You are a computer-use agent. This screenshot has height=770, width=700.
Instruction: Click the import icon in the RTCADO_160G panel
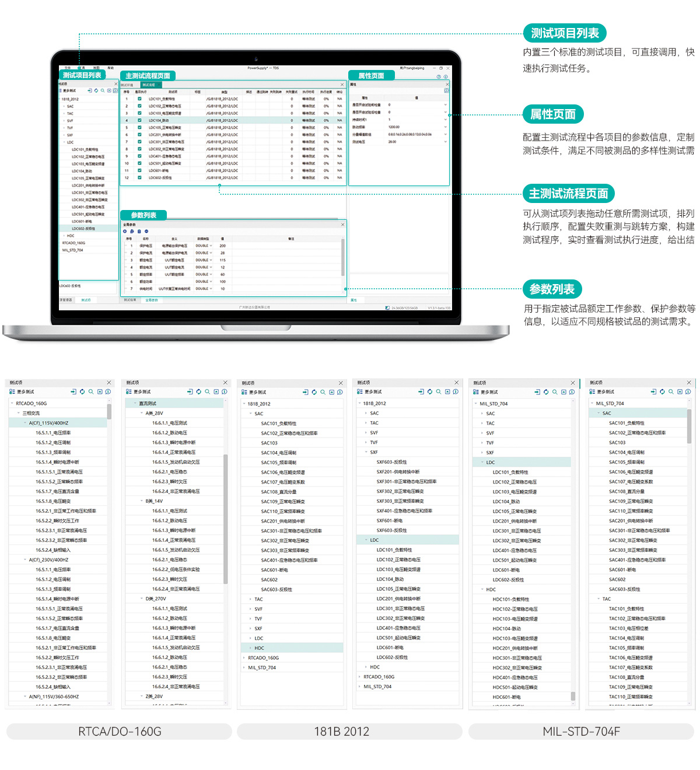tap(73, 391)
